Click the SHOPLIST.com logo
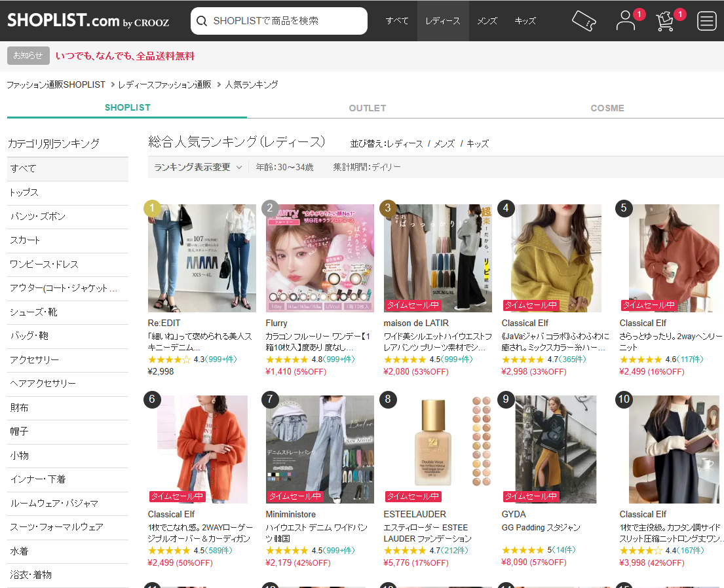Viewport: 724px width, 588px height. [x=88, y=20]
